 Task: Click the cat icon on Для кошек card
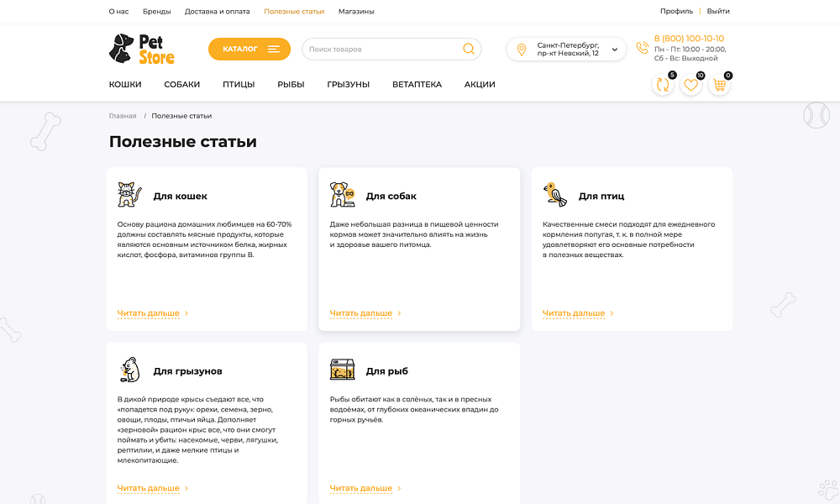(x=129, y=194)
